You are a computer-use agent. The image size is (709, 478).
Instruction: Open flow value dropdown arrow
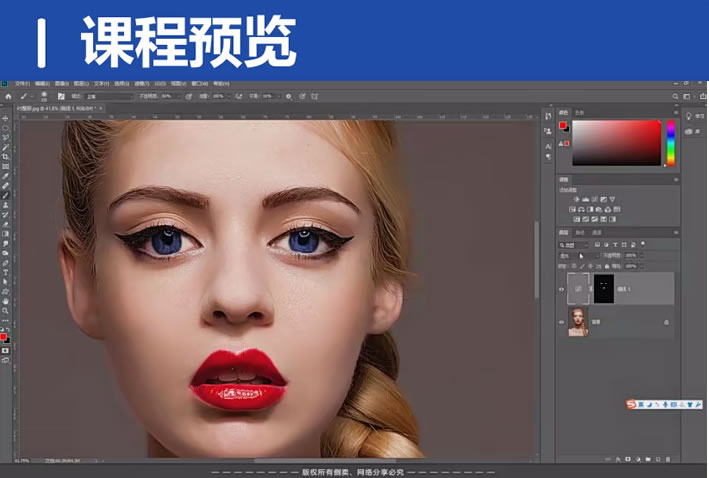228,96
